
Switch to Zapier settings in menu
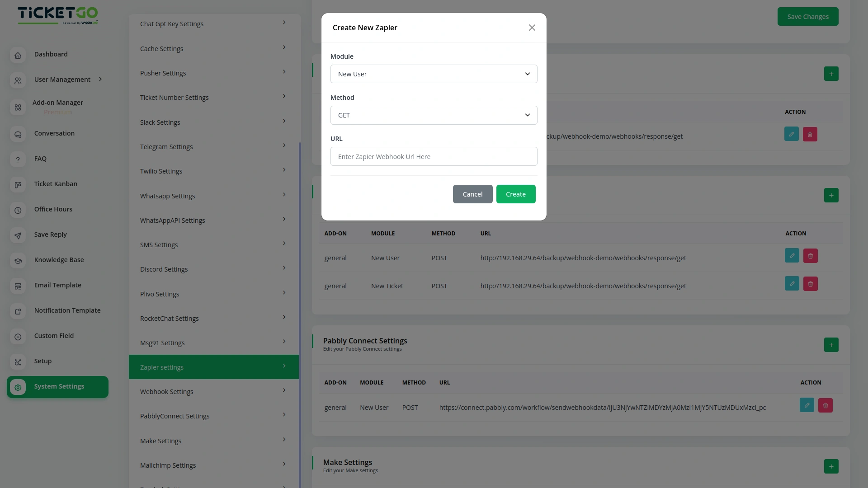[213, 367]
